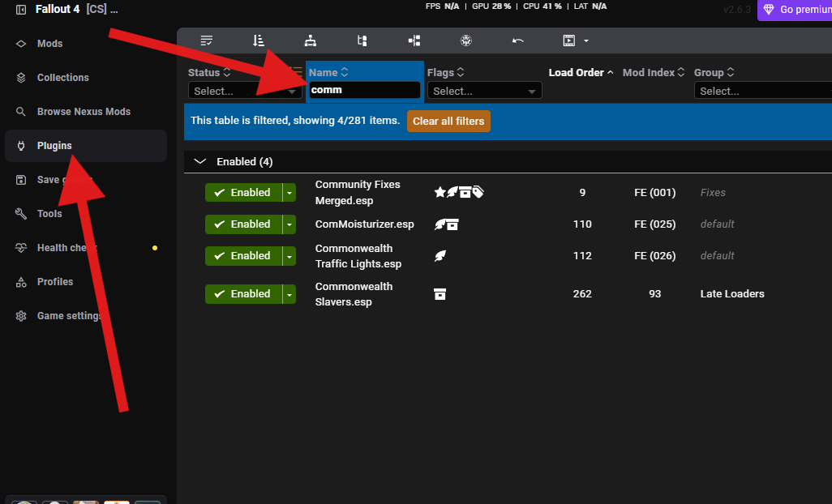
Task: Click the sort-descending arrow toolbar icon
Action: (x=259, y=41)
